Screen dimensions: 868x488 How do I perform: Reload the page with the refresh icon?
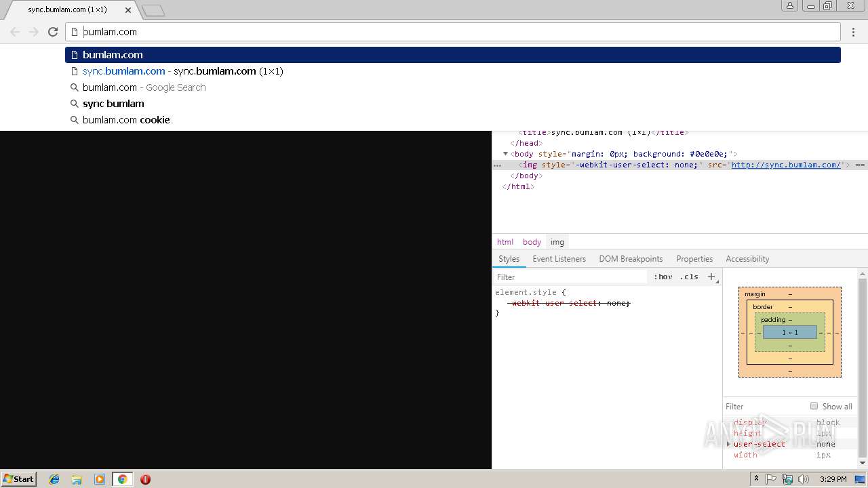tap(53, 32)
